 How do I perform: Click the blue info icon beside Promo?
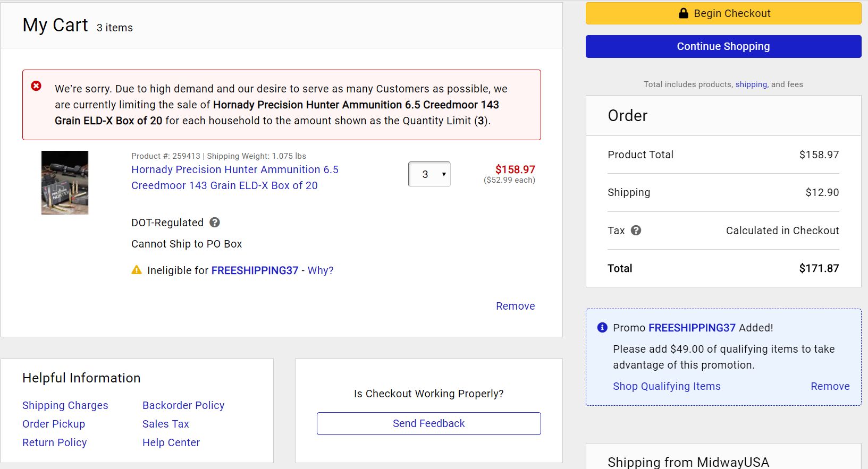point(602,327)
